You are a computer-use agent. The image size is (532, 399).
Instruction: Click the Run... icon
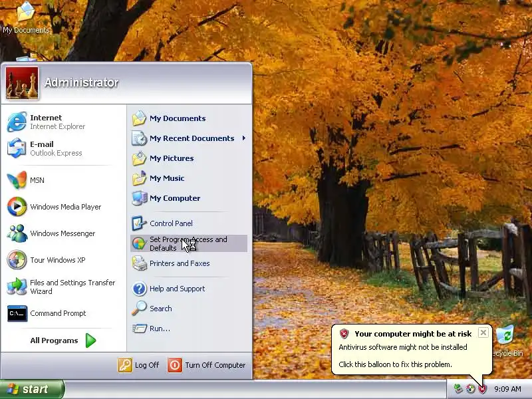tap(139, 329)
